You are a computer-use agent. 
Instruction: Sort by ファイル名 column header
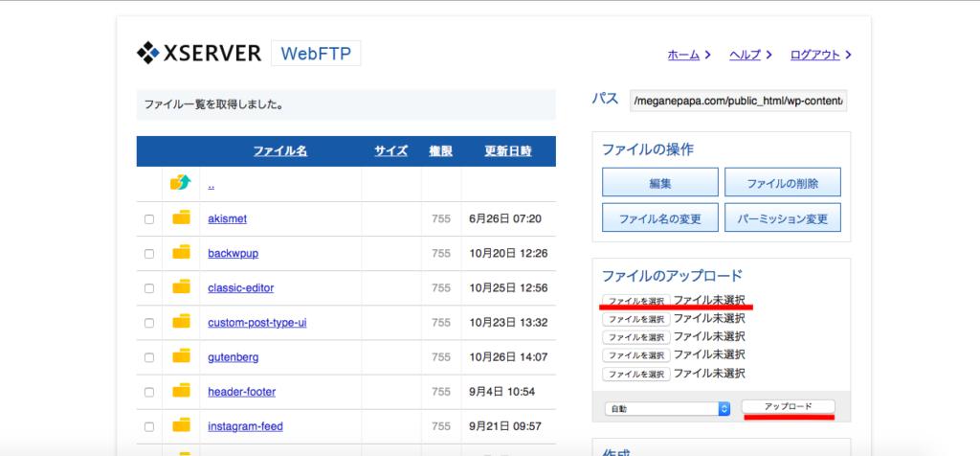tap(279, 151)
